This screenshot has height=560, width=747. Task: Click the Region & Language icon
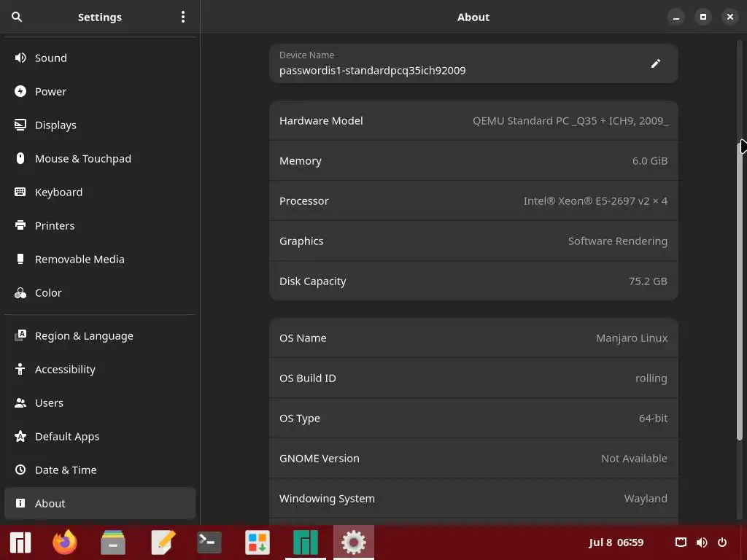20,335
